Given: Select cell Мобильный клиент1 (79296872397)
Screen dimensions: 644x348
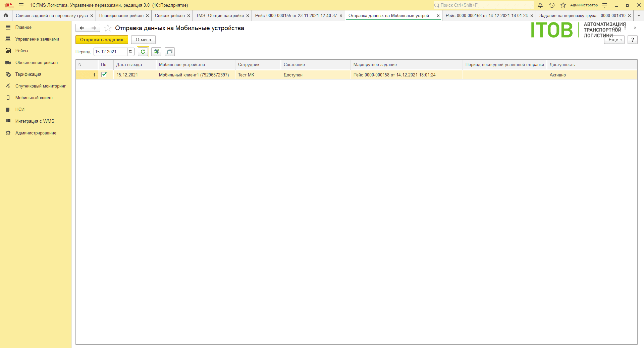Looking at the screenshot, I should [196, 75].
